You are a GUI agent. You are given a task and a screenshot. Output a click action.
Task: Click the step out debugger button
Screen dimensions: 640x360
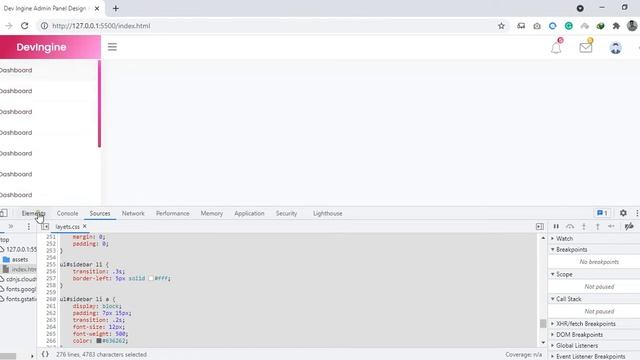(x=598, y=227)
